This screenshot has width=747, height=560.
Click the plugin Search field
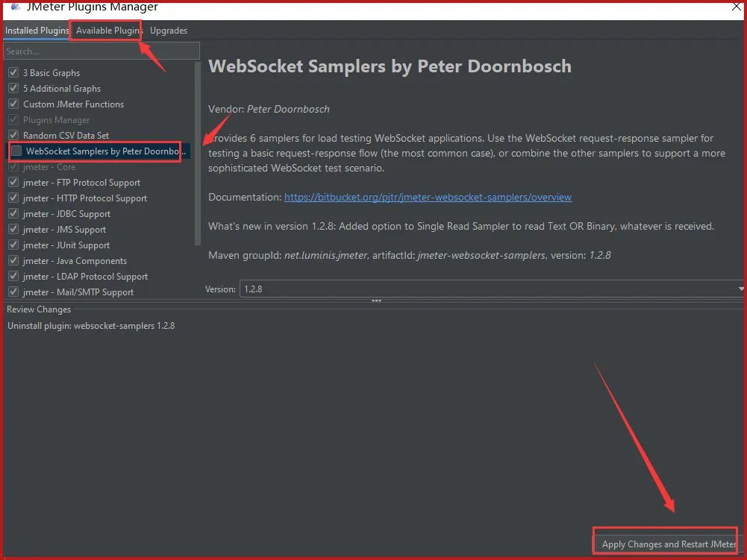pyautogui.click(x=101, y=51)
